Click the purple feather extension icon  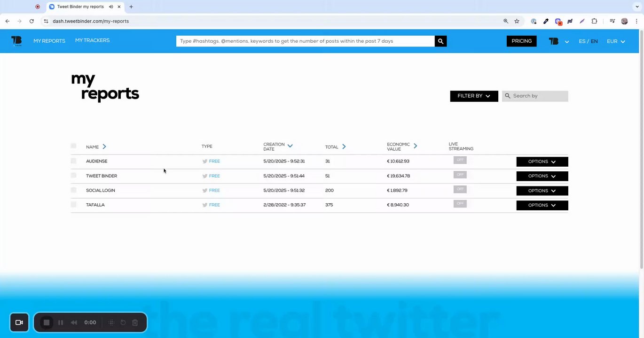pyautogui.click(x=582, y=21)
